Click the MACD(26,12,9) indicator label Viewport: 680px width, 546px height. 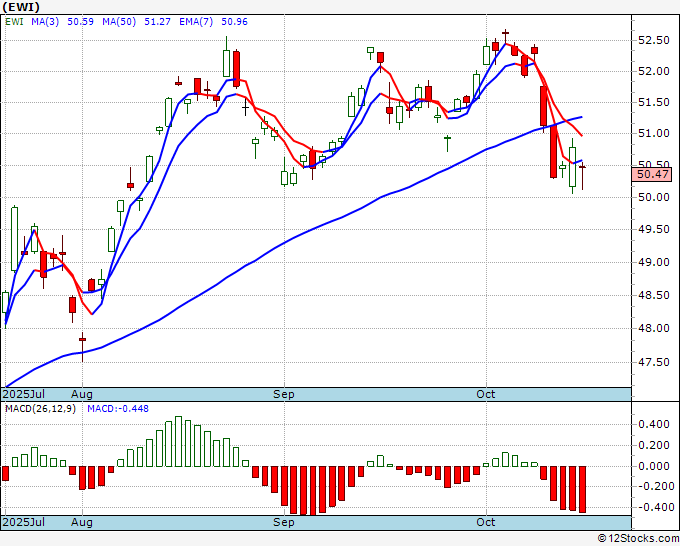click(x=40, y=409)
